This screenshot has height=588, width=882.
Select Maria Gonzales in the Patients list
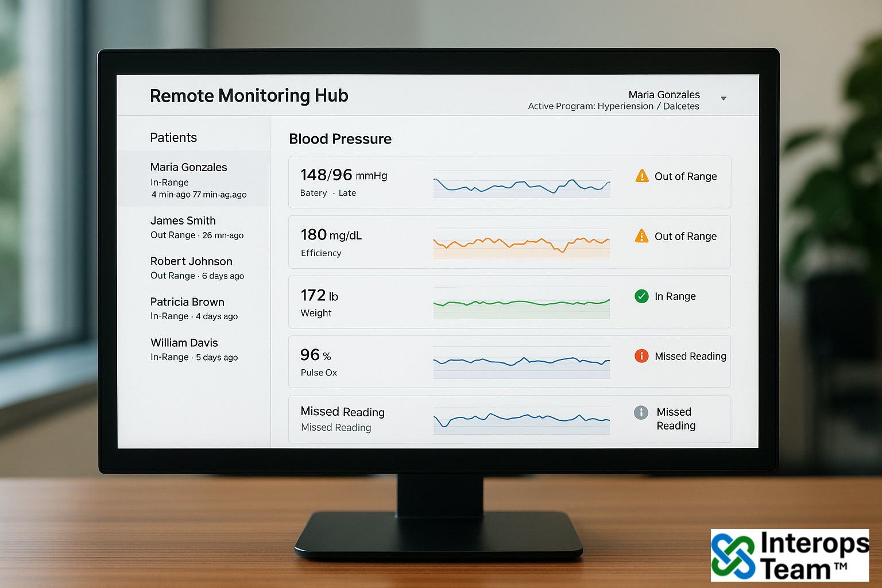[x=194, y=179]
